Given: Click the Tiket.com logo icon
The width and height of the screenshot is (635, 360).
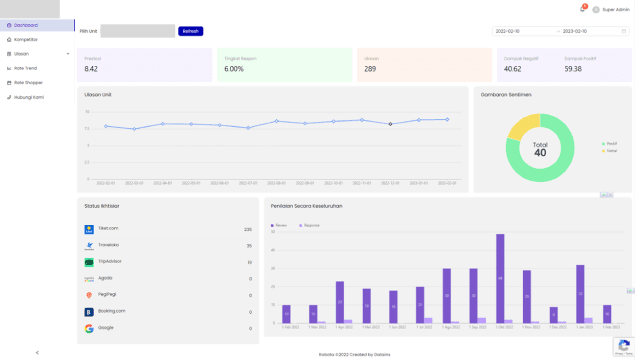Looking at the screenshot, I should pyautogui.click(x=89, y=229).
